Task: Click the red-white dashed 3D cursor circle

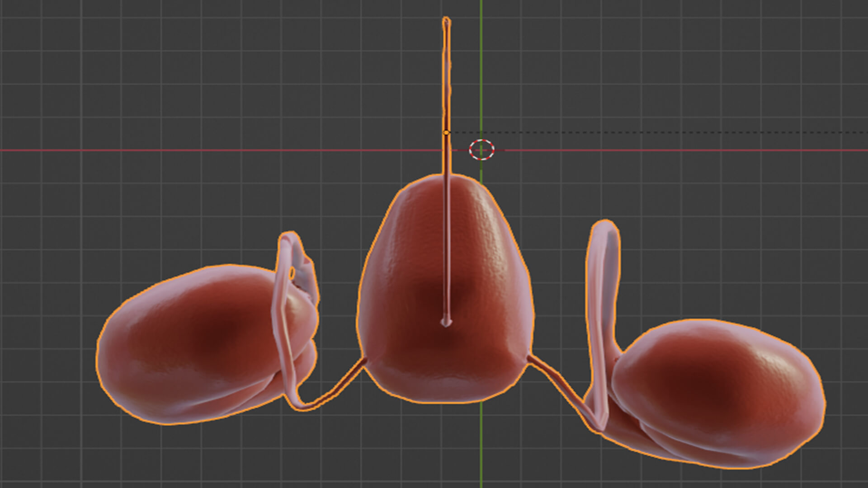Action: 481,150
